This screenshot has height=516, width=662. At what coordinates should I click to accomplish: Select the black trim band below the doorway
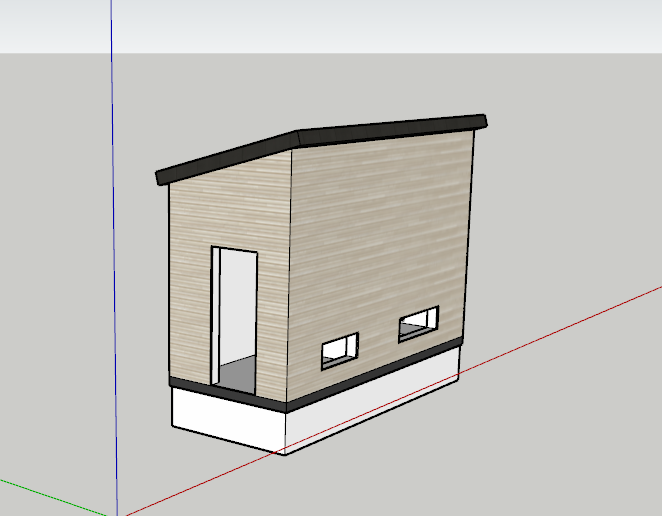tap(228, 392)
